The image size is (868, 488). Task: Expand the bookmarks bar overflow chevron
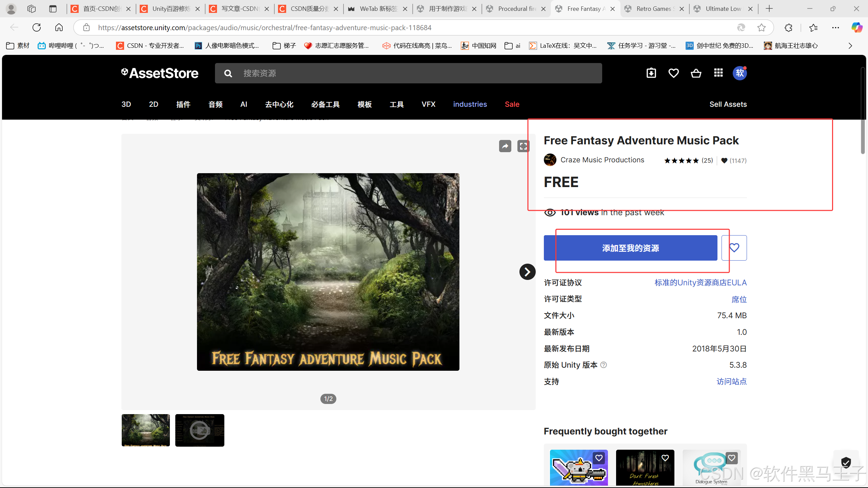click(x=850, y=46)
